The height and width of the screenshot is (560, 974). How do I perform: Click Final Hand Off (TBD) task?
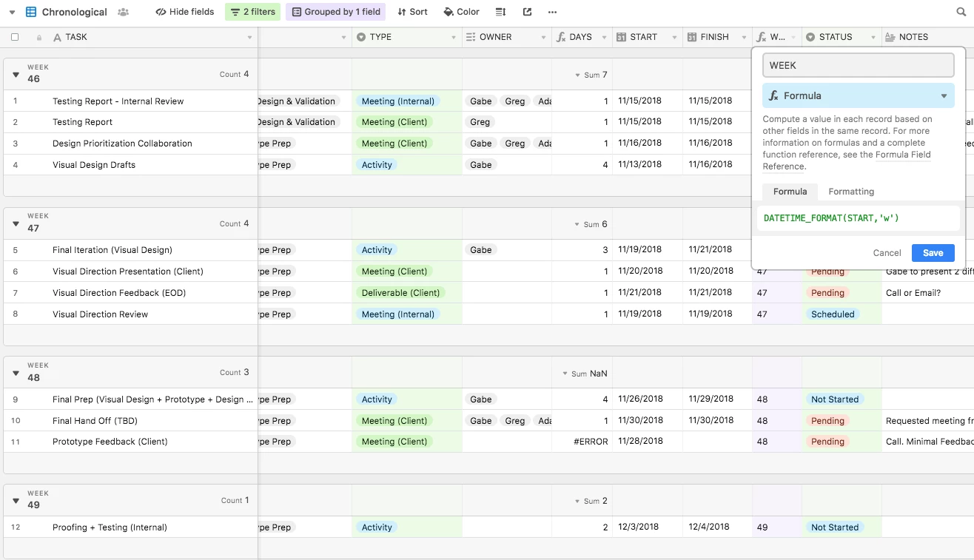click(x=95, y=421)
